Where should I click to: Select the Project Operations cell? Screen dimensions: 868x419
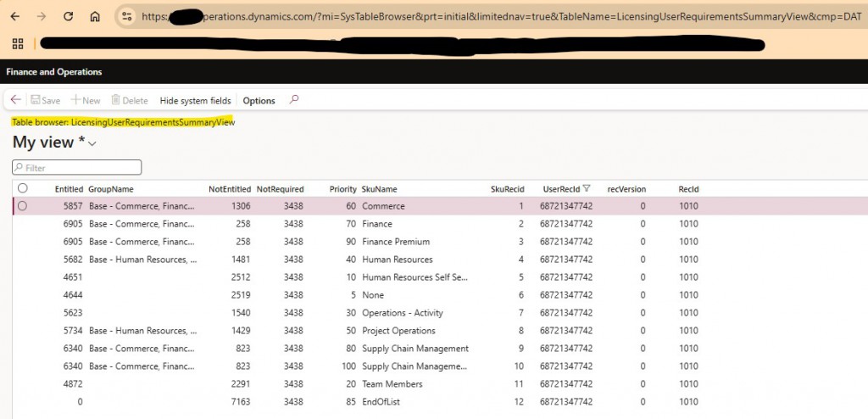coord(398,330)
